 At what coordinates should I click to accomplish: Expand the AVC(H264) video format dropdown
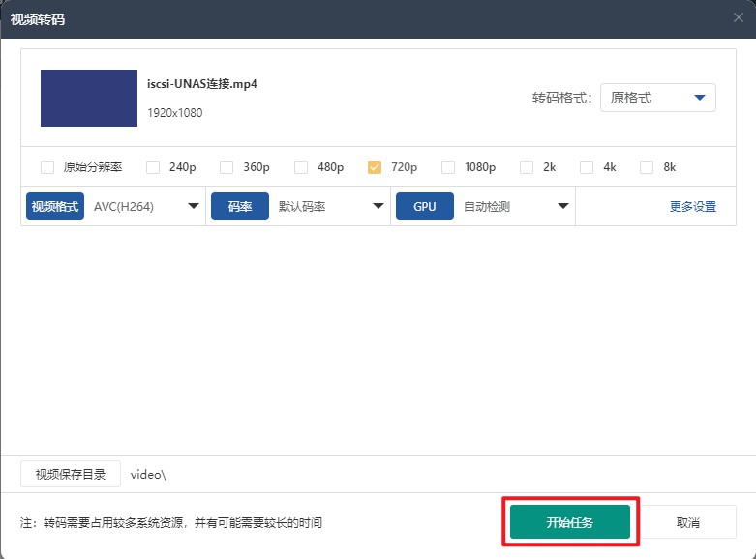pos(145,206)
